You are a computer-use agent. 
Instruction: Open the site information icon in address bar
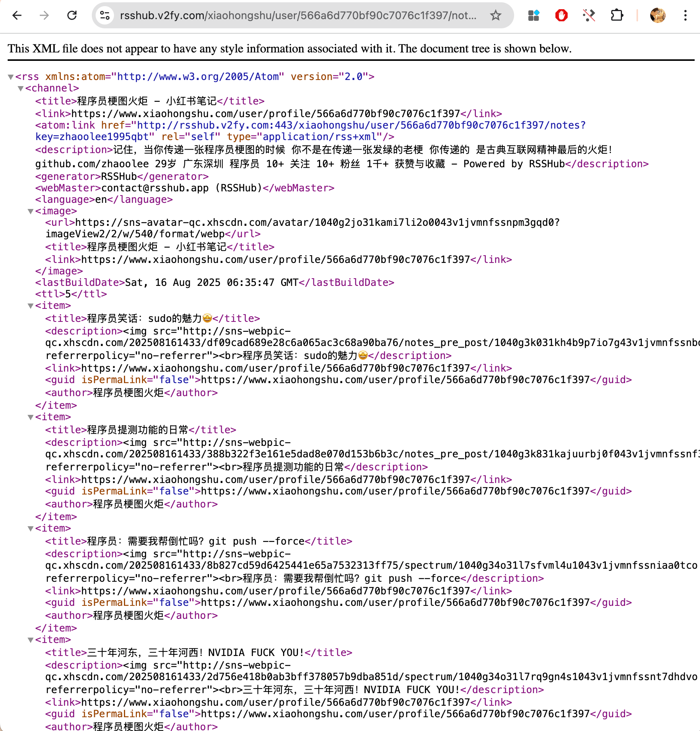(105, 15)
